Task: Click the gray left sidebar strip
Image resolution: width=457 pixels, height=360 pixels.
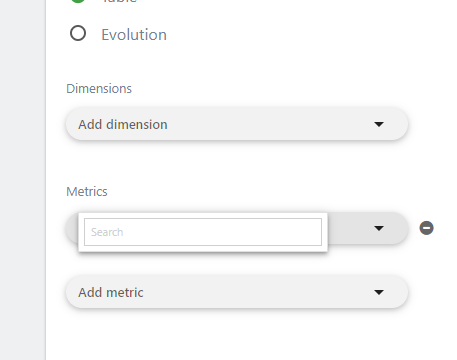Action: [x=23, y=180]
